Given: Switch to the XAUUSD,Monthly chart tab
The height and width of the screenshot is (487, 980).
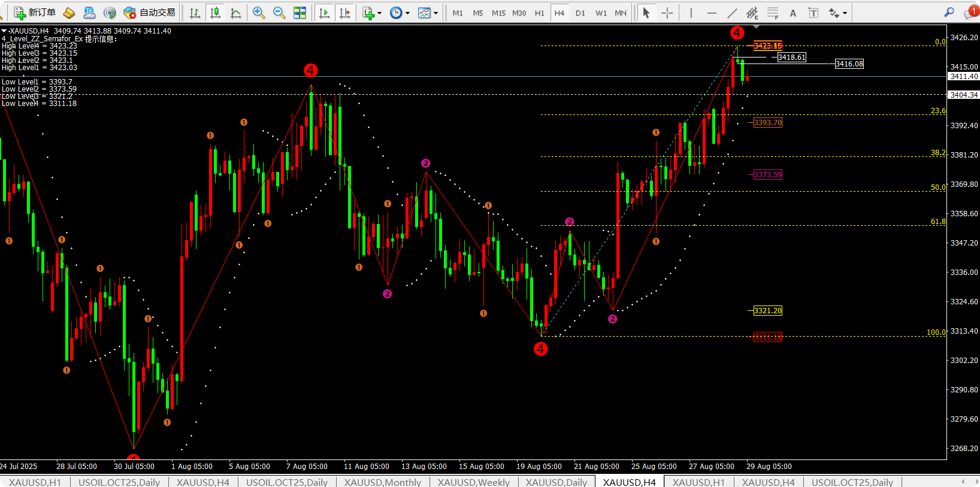Looking at the screenshot, I should (x=382, y=482).
